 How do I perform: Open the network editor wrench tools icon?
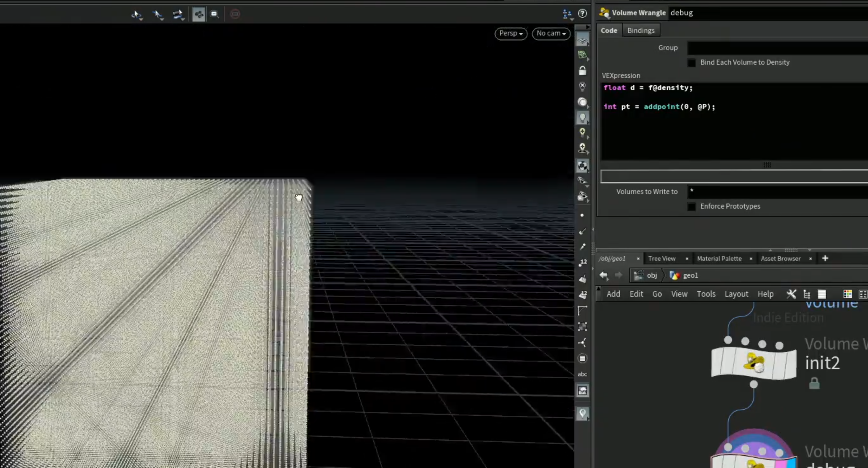(791, 294)
